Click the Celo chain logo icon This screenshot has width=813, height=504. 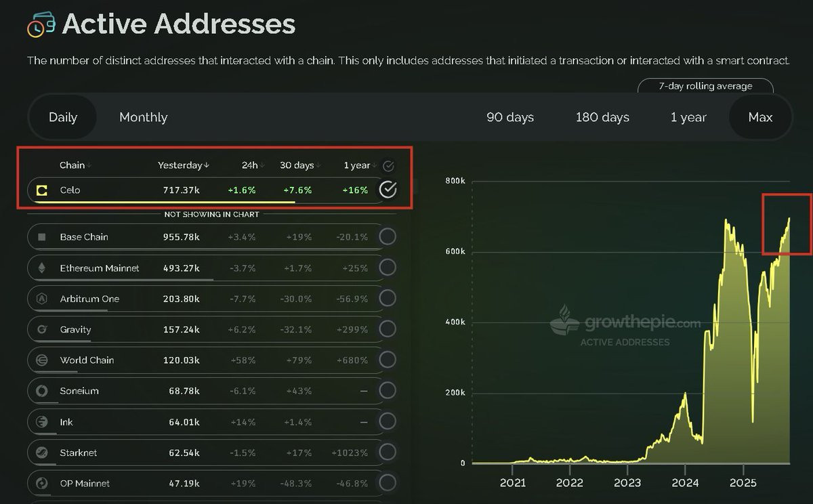42,190
